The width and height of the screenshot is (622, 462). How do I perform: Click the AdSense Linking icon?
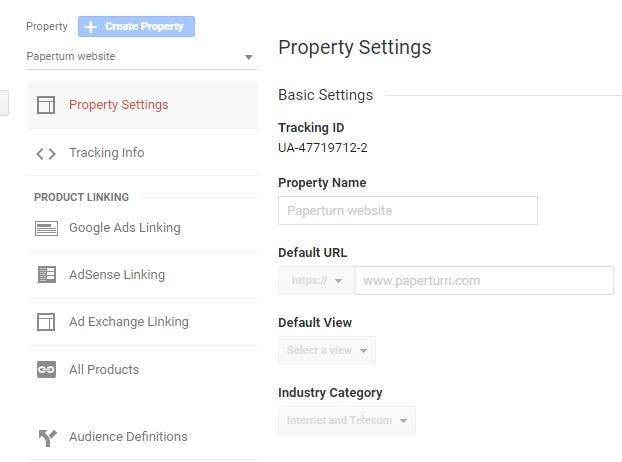(46, 275)
